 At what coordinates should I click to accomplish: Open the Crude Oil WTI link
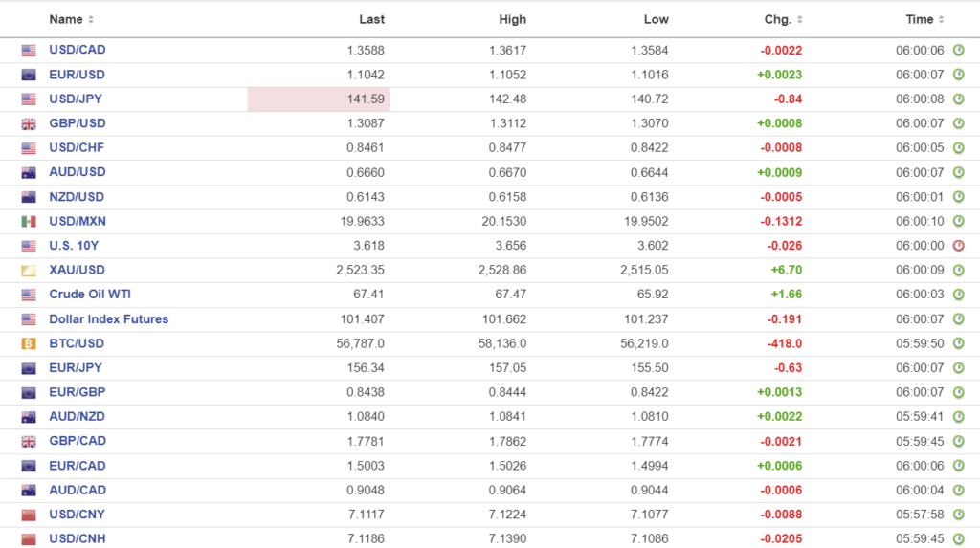pyautogui.click(x=90, y=295)
